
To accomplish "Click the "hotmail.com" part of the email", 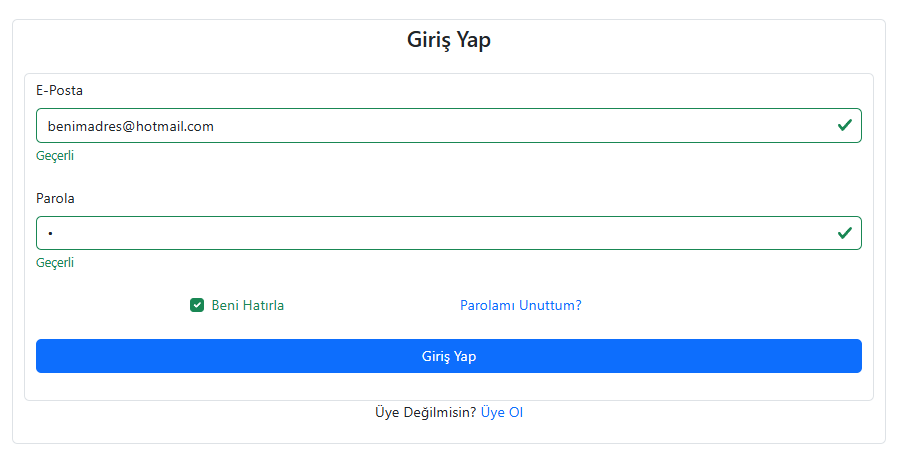I will [175, 126].
